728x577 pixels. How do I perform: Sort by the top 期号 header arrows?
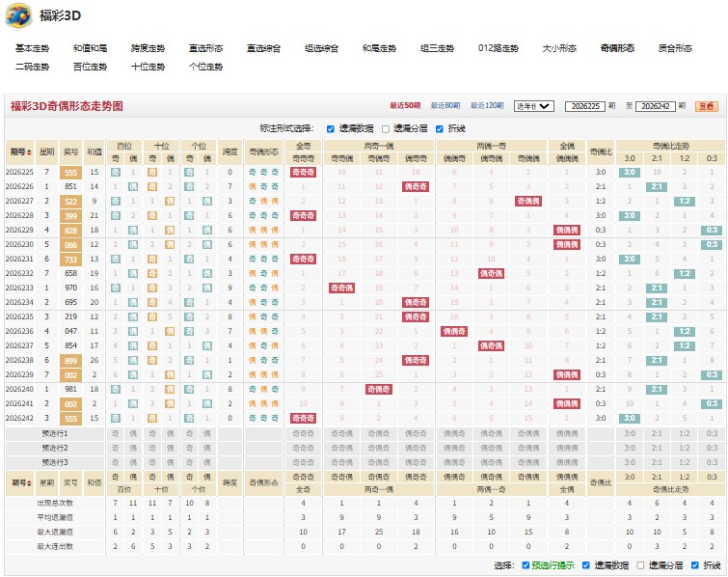(x=30, y=151)
